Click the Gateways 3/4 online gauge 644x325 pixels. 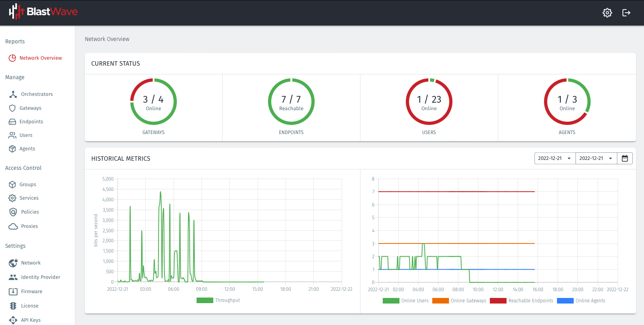[x=153, y=102]
